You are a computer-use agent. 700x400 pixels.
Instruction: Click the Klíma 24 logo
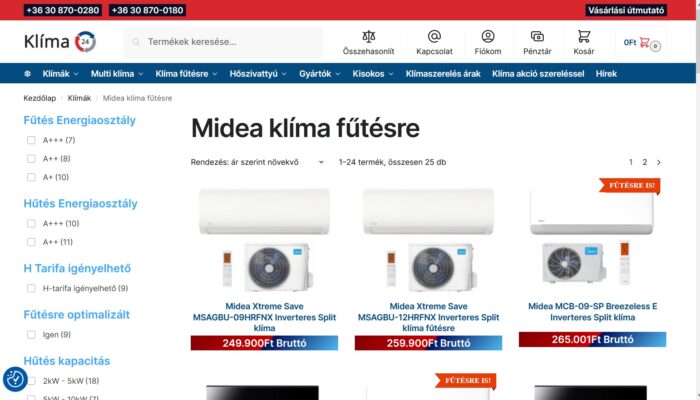tap(60, 42)
